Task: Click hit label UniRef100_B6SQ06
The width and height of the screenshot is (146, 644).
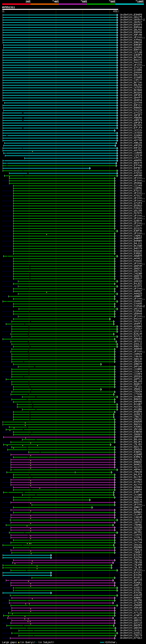Action: 131,93
